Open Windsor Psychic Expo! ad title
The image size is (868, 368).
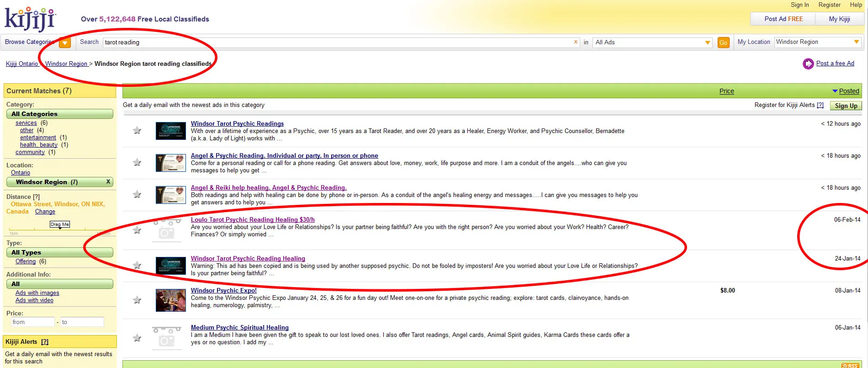[x=223, y=290]
